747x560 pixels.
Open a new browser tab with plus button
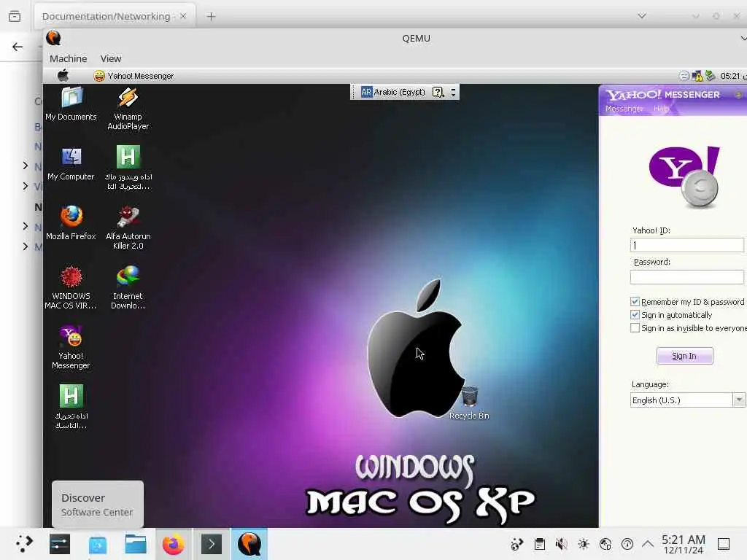point(211,16)
